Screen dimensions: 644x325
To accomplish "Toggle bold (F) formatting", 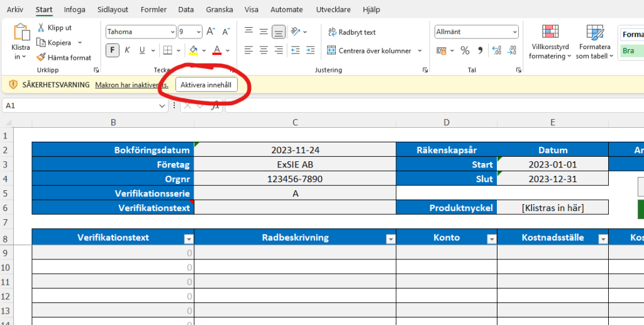I will click(x=113, y=50).
